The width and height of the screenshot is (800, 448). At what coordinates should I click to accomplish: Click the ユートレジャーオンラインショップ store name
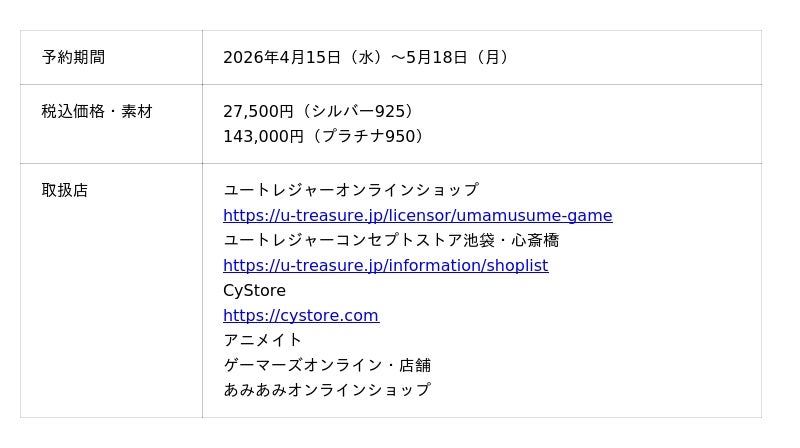point(350,190)
